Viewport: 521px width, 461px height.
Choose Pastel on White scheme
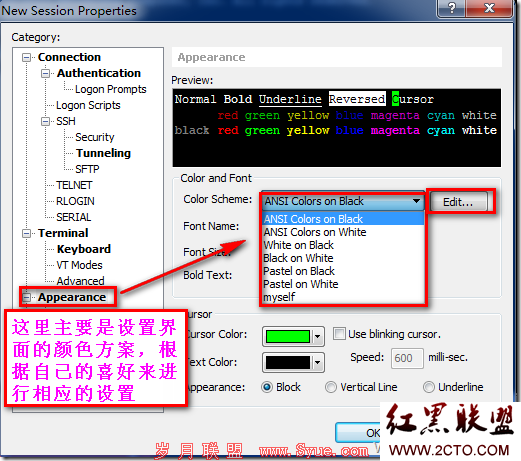(x=343, y=284)
